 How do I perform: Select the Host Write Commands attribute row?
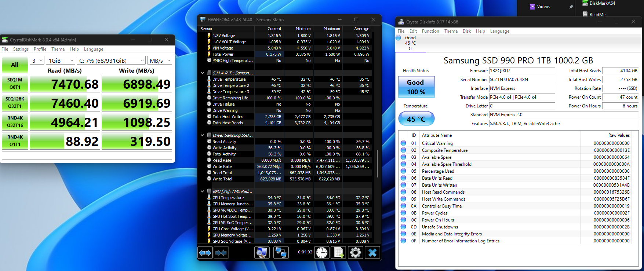[x=515, y=199]
